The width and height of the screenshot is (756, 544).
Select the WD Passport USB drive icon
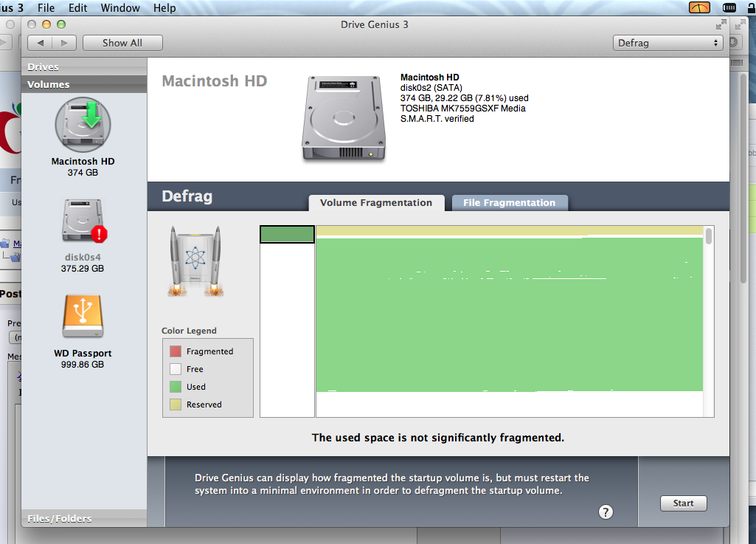[83, 316]
